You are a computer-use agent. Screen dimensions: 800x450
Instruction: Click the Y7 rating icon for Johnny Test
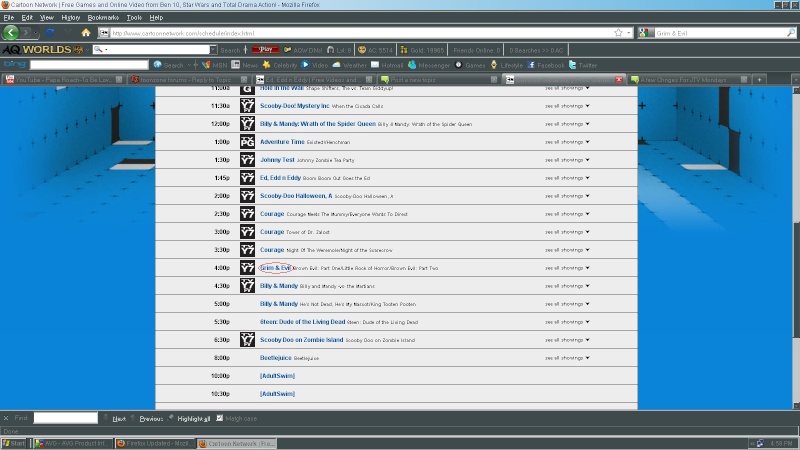(247, 160)
